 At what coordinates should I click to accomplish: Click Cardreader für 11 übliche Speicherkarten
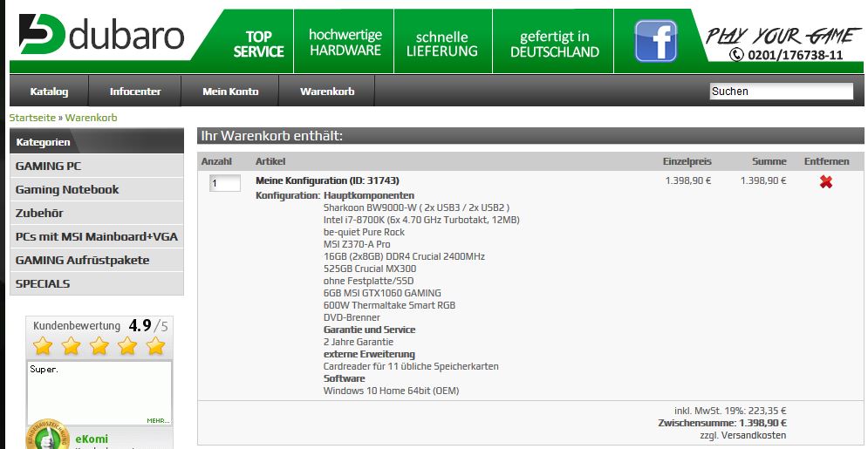411,366
